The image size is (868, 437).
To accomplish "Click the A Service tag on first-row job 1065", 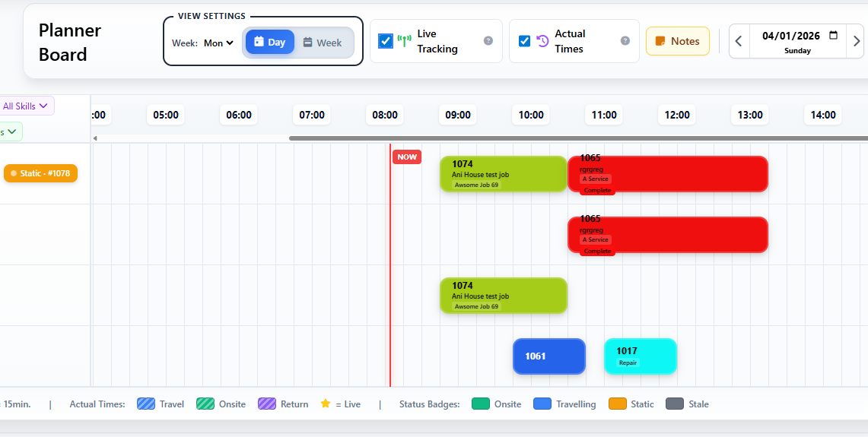I will 595,179.
